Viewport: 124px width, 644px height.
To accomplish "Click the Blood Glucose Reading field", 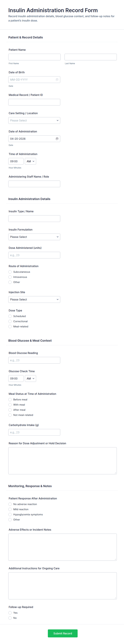I will 34,360.
